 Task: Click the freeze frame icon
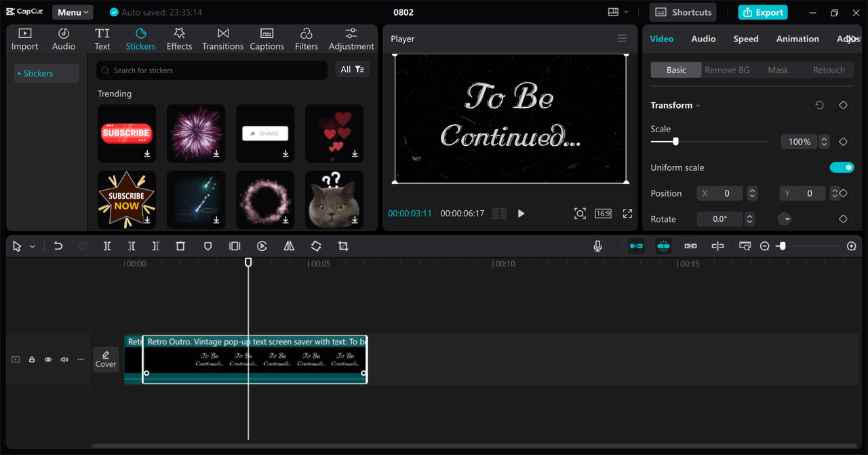(x=235, y=246)
